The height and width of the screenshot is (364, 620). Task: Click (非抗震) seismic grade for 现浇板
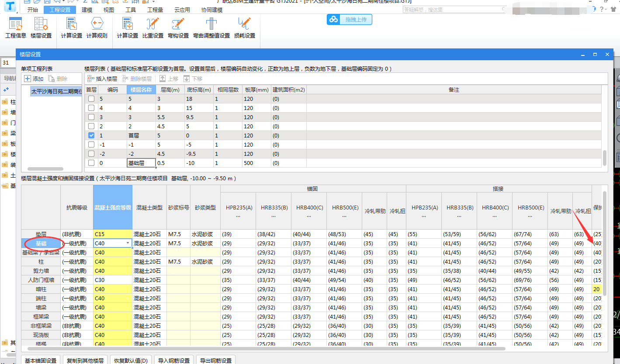(x=76, y=335)
